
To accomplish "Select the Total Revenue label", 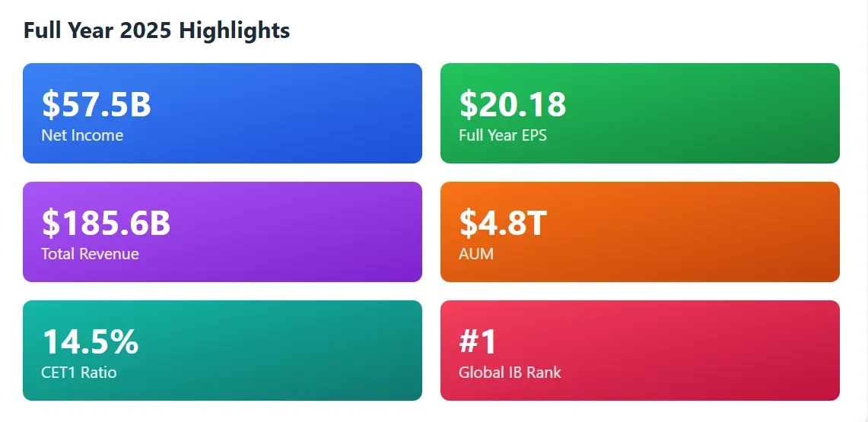I will click(x=90, y=254).
